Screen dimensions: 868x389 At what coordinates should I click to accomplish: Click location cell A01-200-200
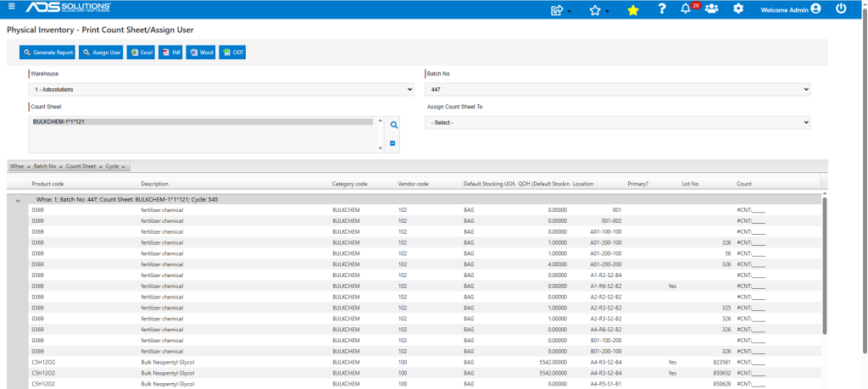pyautogui.click(x=606, y=264)
